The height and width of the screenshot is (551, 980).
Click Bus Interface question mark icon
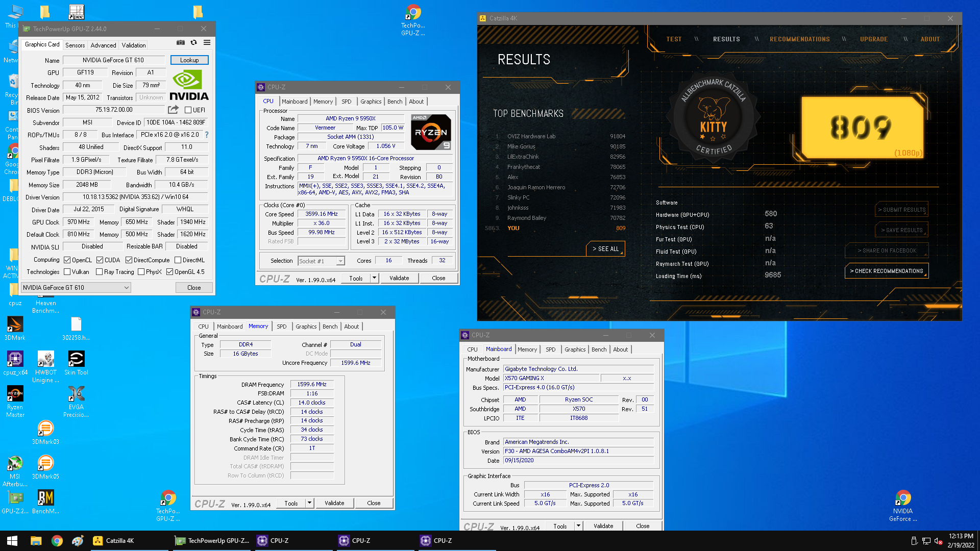point(207,135)
